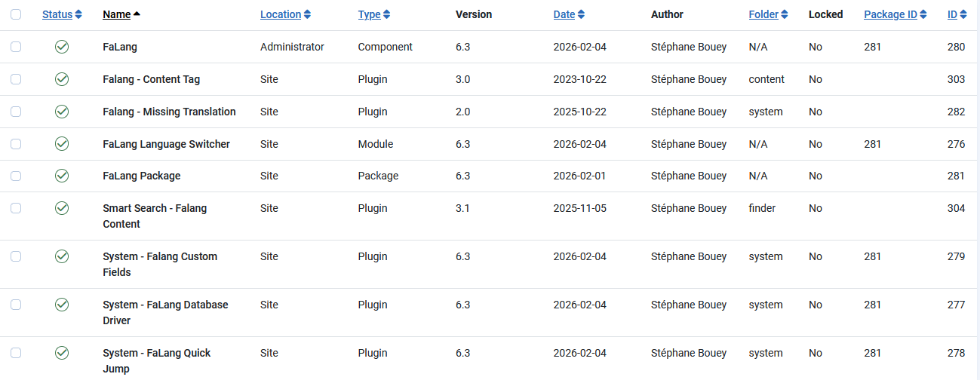
Task: Toggle status of System - FaLang Database Driver
Action: click(62, 305)
